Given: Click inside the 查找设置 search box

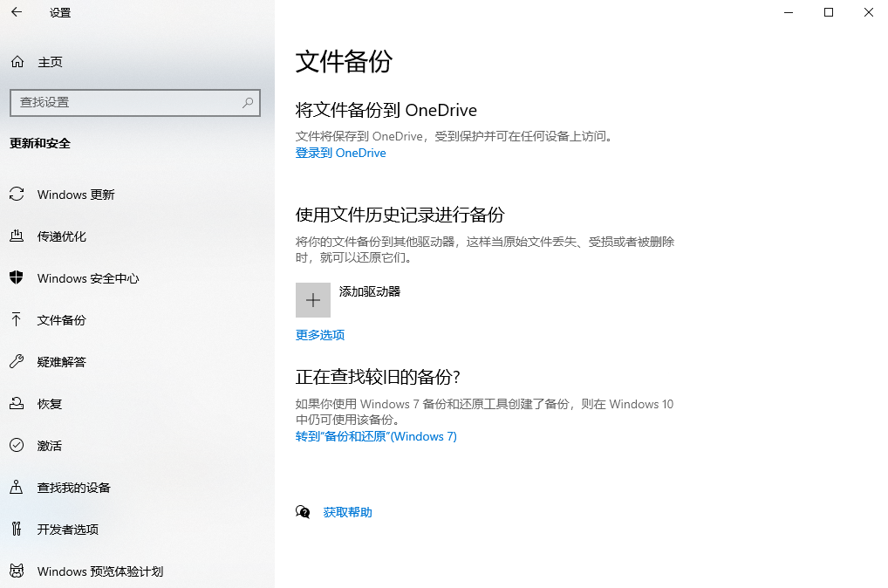Looking at the screenshot, I should click(x=131, y=102).
